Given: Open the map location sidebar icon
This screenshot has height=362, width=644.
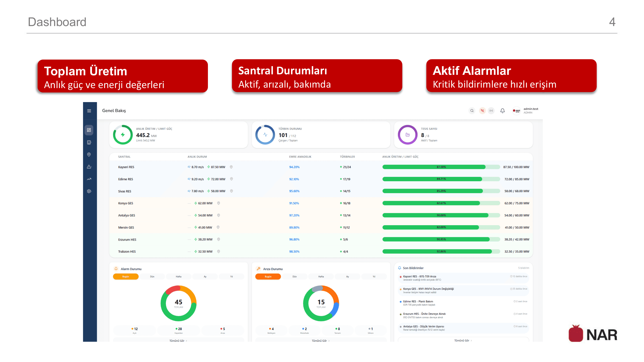Looking at the screenshot, I should click(89, 155).
